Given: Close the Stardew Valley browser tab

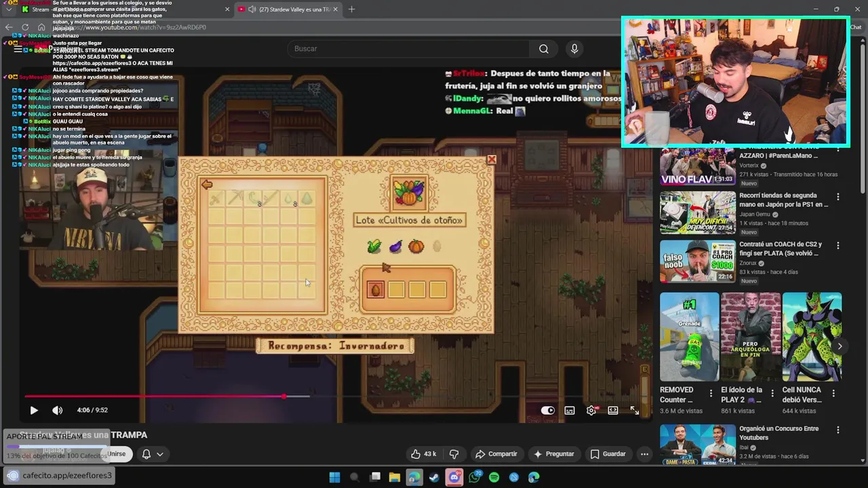Looking at the screenshot, I should coord(335,9).
